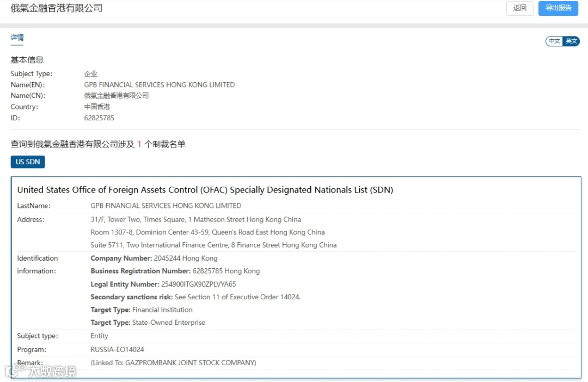This screenshot has width=588, height=382.
Task: Click LastName value GPB FINANCIAL SERVICES HONG KONG LIMITED
Action: 166,206
